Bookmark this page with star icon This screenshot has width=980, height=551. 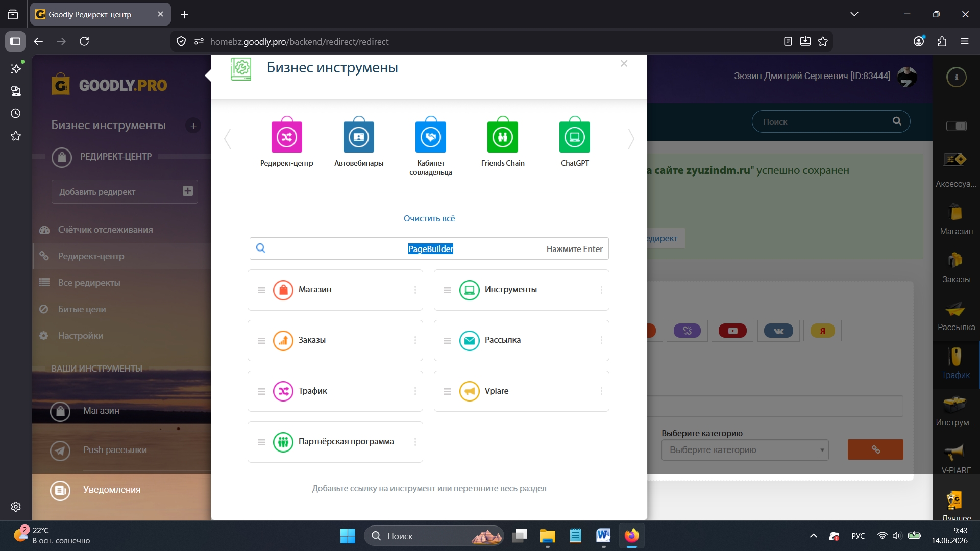[x=823, y=41]
